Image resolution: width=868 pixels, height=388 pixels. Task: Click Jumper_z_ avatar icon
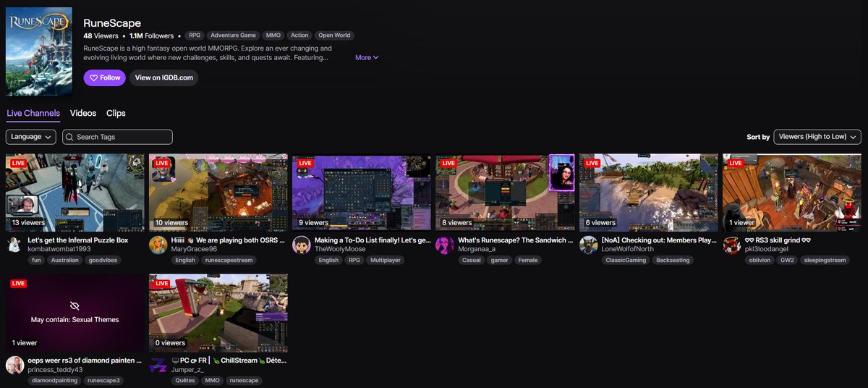[158, 366]
